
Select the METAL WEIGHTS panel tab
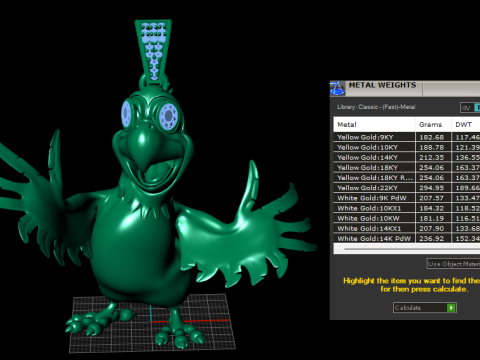[x=382, y=85]
